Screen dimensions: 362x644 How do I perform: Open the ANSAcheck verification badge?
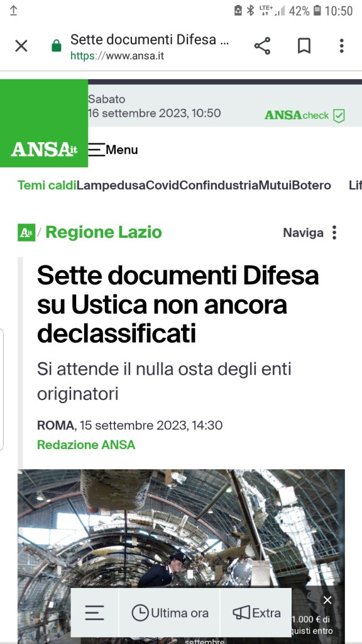coord(305,116)
